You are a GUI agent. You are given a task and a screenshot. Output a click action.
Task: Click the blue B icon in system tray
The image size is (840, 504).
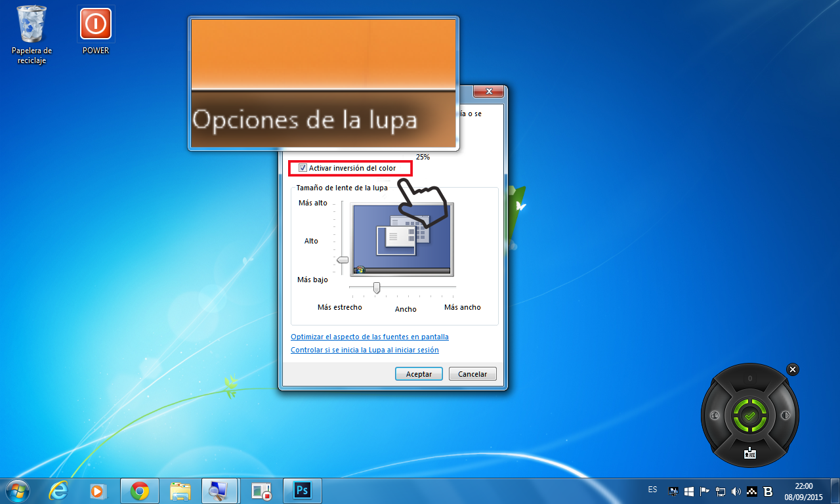[768, 490]
